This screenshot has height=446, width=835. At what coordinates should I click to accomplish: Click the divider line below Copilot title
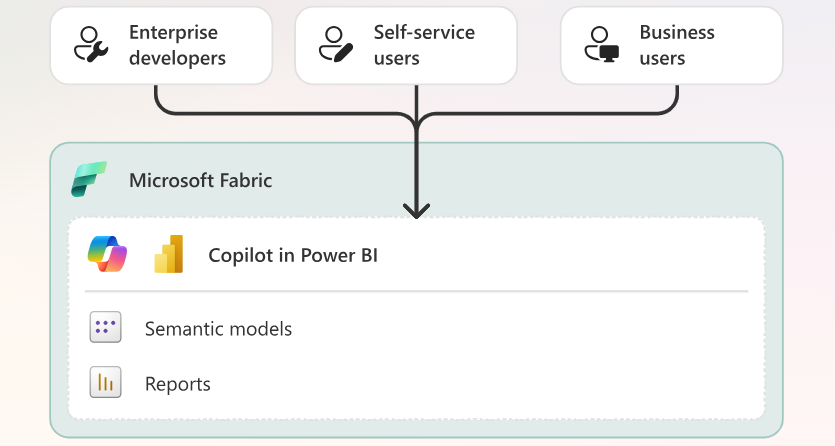pos(416,291)
